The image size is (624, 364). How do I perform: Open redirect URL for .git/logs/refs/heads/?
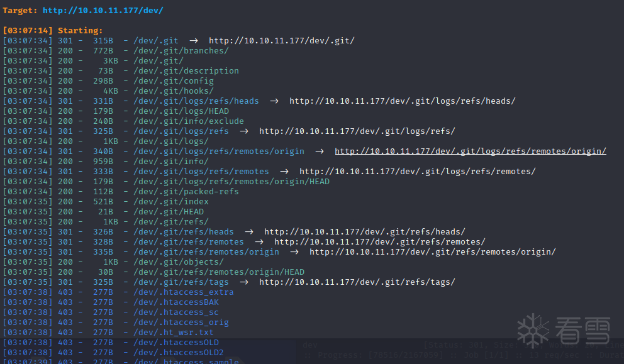click(x=402, y=101)
